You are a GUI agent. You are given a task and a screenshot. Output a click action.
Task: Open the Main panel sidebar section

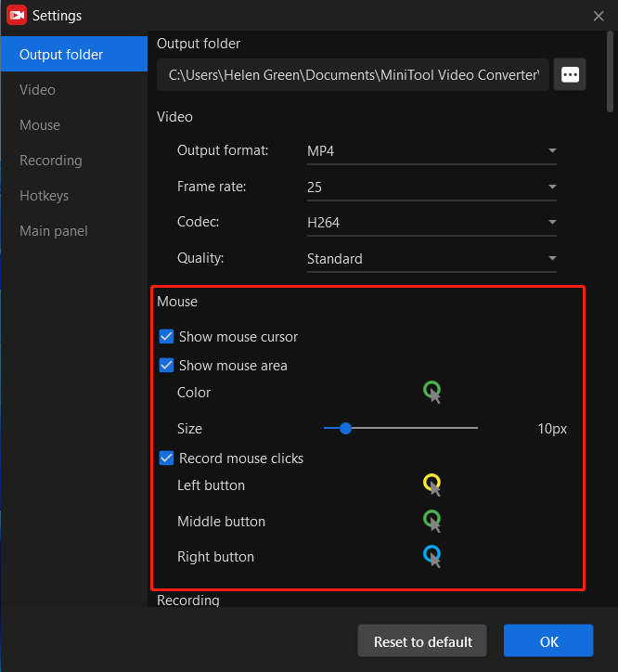[x=74, y=231]
